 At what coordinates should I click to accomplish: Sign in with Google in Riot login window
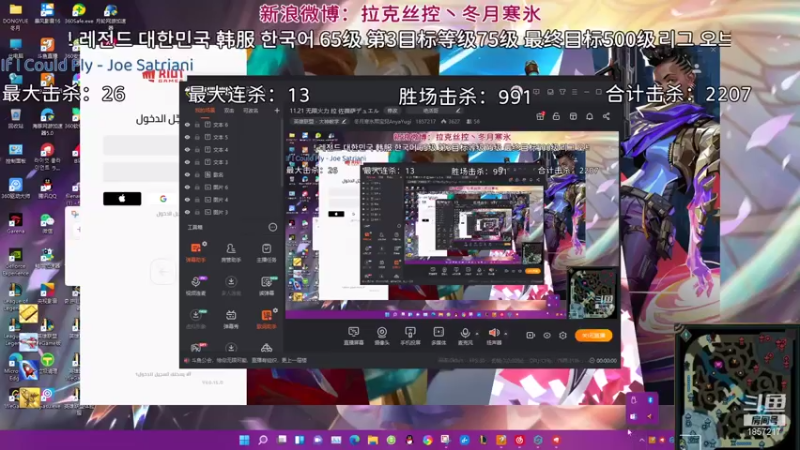pos(163,198)
